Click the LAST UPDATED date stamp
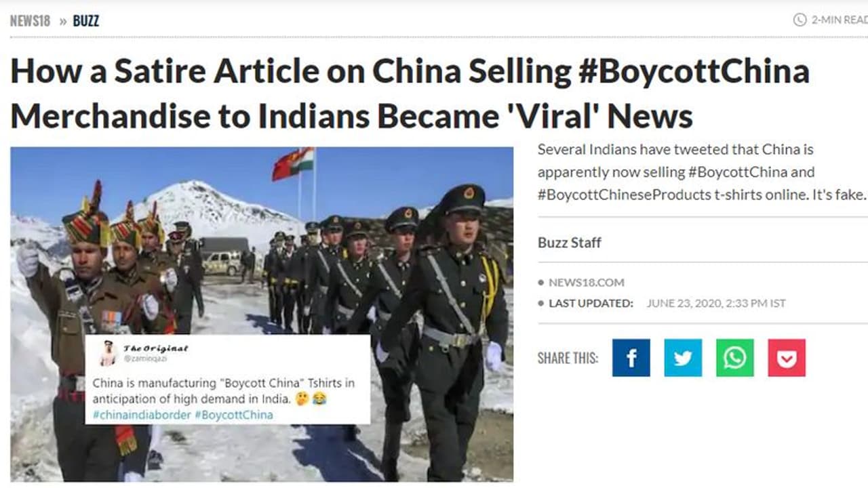The image size is (868, 488). [x=716, y=303]
